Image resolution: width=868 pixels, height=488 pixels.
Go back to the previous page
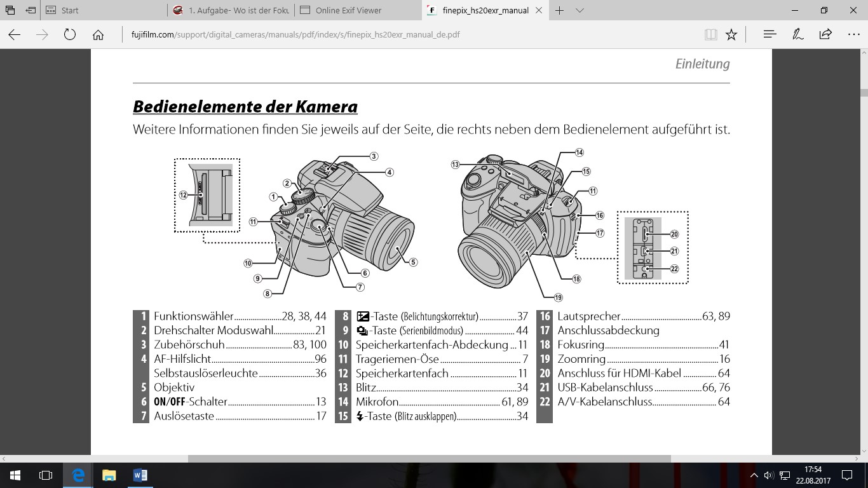[x=14, y=34]
